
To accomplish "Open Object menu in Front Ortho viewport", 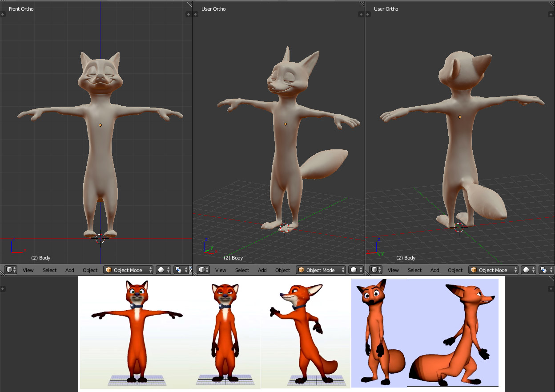I will (90, 270).
